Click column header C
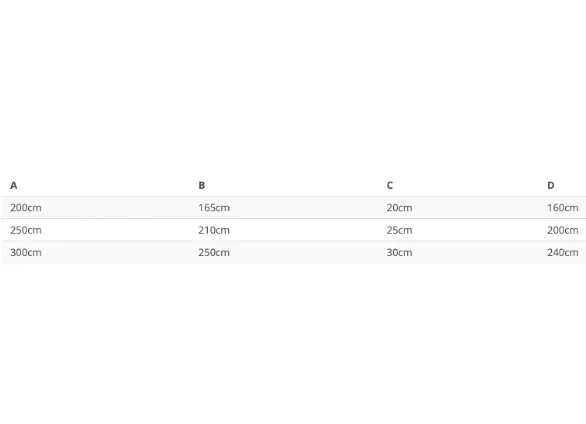 point(390,185)
